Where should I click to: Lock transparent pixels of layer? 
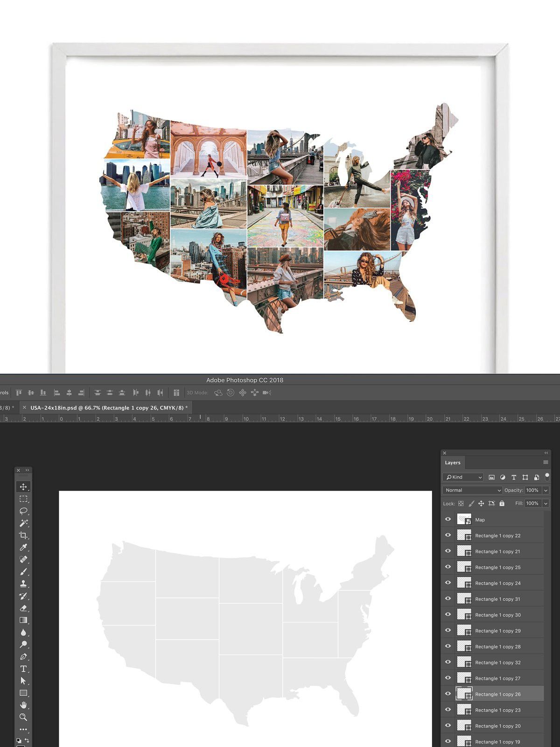[x=461, y=503]
